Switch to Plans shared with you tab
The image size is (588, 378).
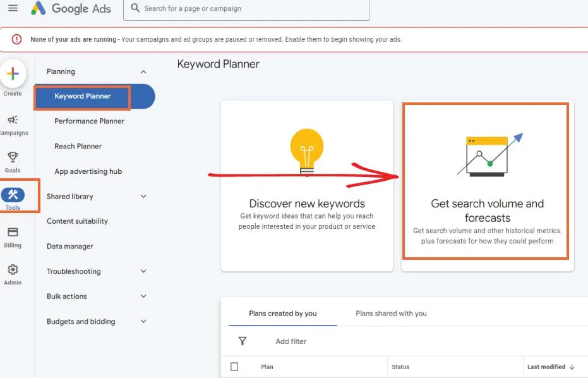tap(391, 314)
